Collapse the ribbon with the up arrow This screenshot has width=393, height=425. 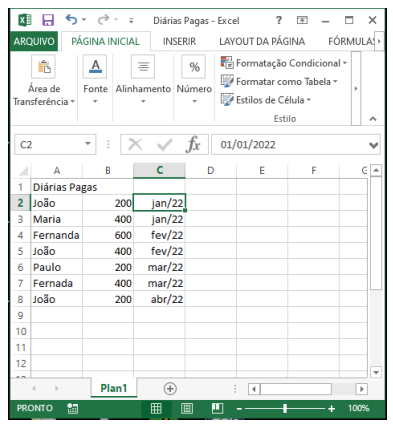click(373, 119)
